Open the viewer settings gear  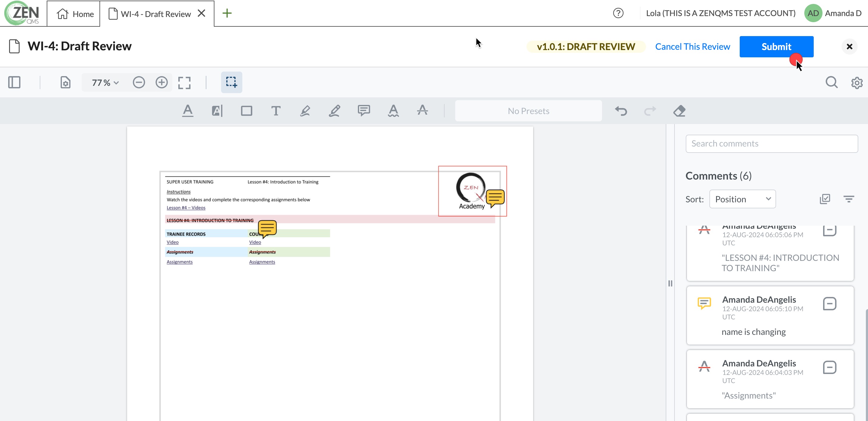point(856,83)
